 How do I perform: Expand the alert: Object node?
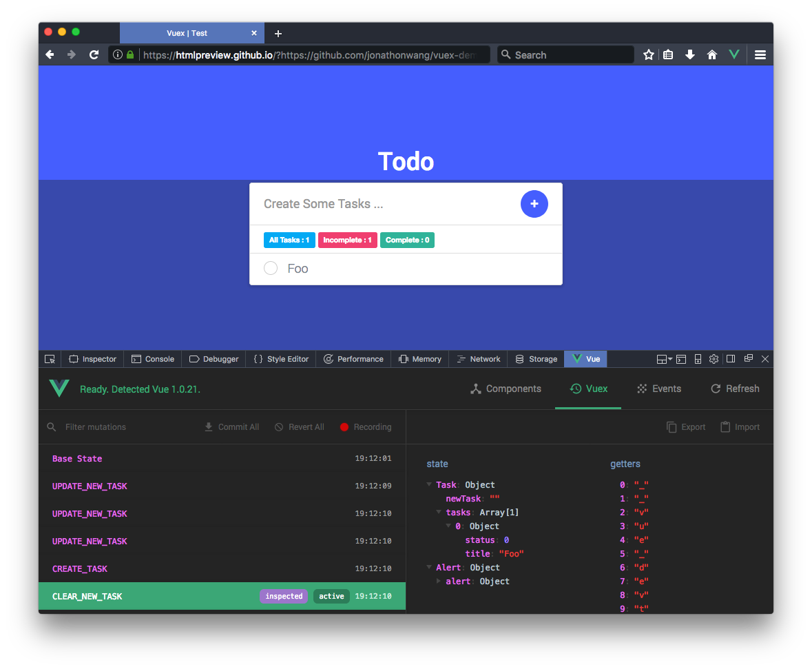click(x=439, y=581)
